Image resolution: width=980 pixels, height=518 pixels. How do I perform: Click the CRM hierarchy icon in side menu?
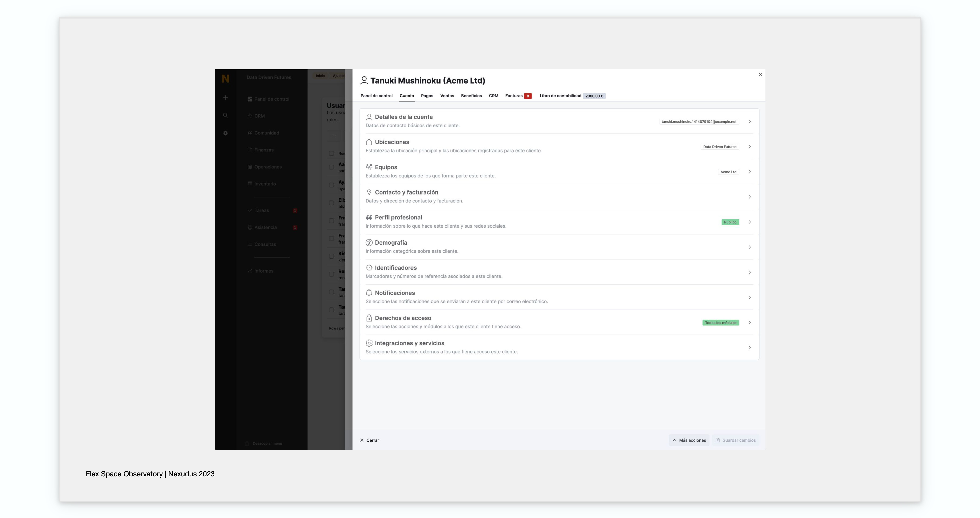(250, 116)
